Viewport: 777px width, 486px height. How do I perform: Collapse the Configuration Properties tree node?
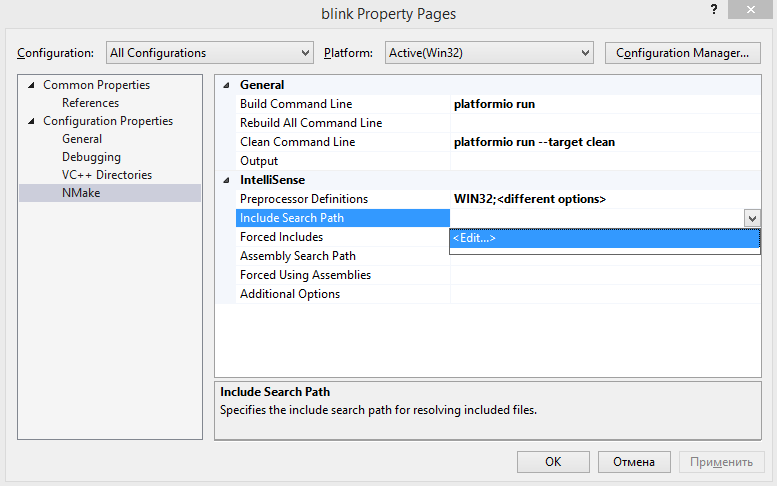tap(31, 121)
